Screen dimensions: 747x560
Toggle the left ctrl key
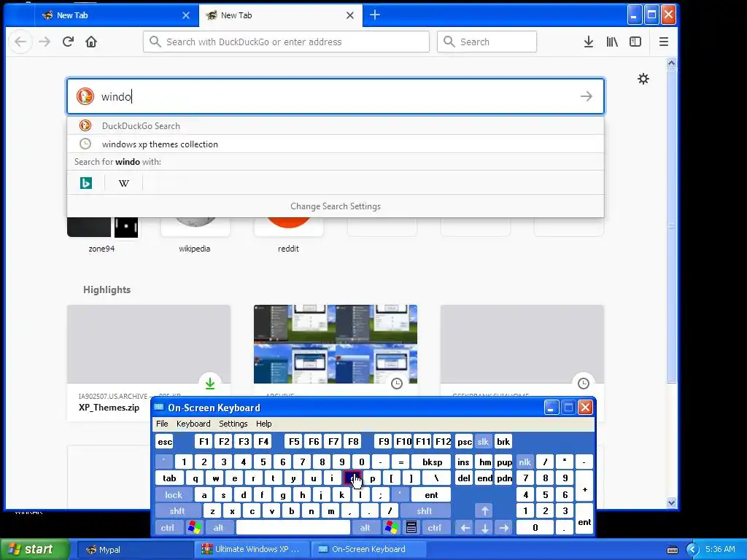coord(167,528)
